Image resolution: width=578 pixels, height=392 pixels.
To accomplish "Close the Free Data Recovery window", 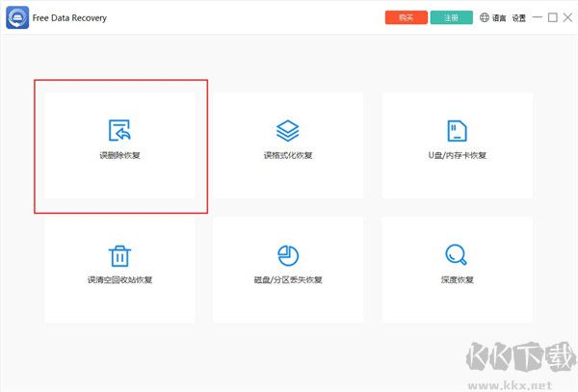I will (x=567, y=17).
